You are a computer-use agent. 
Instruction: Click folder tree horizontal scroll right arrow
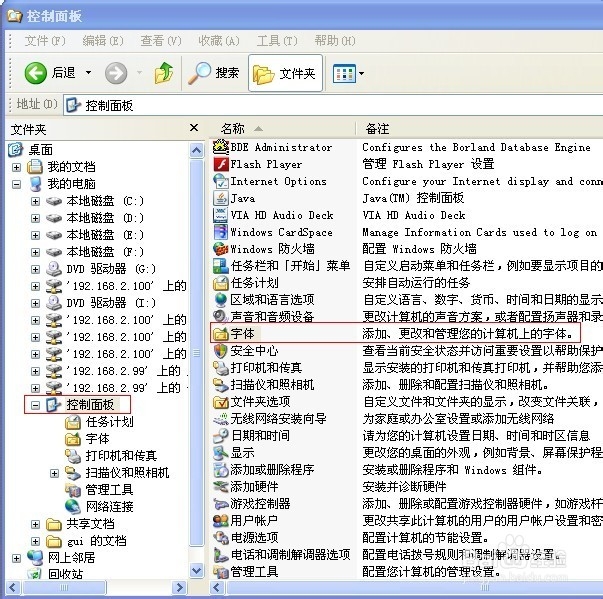(x=179, y=587)
